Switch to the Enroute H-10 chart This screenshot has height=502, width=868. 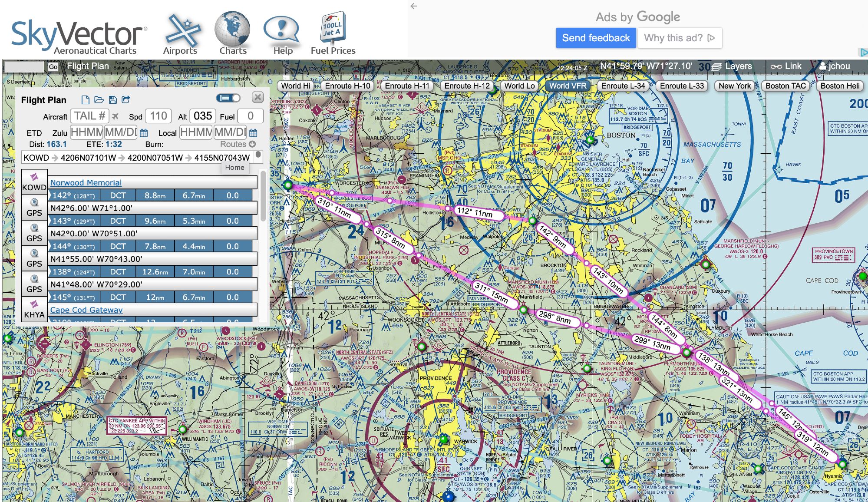[347, 86]
